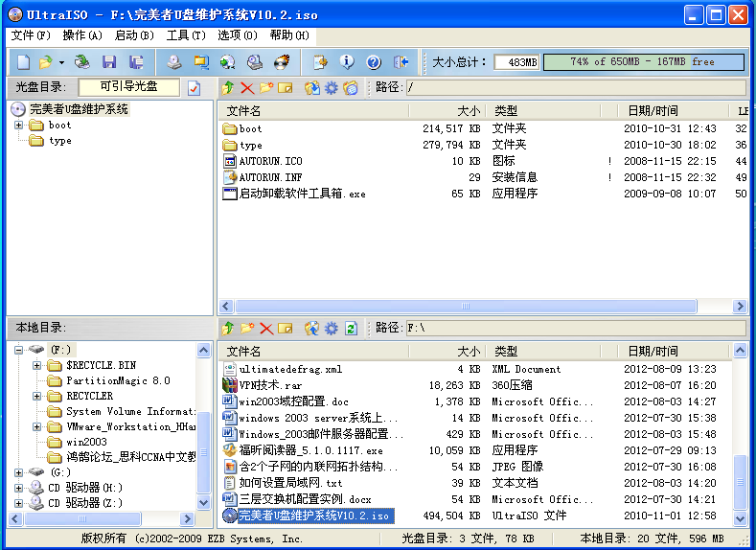Open the 文件(F) menu
The image size is (756, 550).
tap(31, 35)
